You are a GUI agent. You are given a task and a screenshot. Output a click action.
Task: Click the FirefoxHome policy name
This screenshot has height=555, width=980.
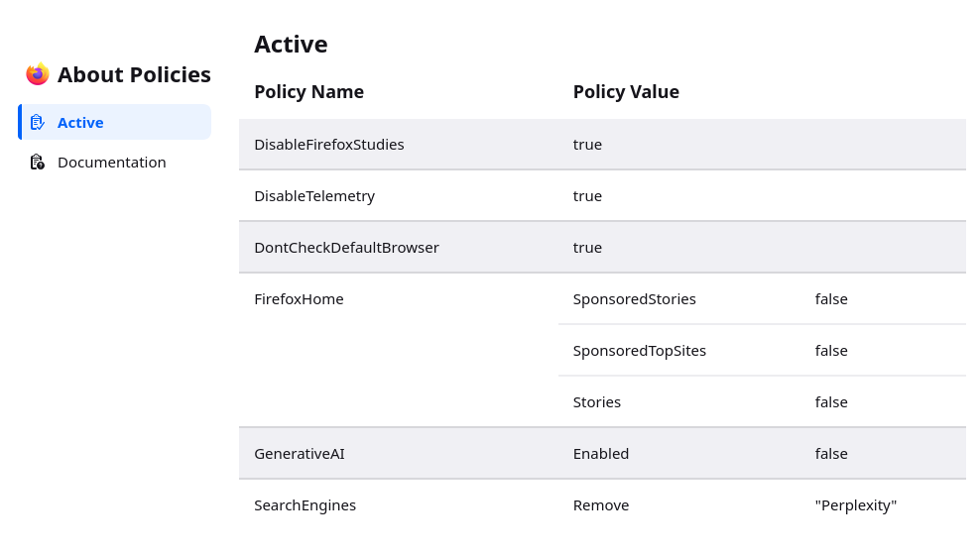[x=299, y=299]
